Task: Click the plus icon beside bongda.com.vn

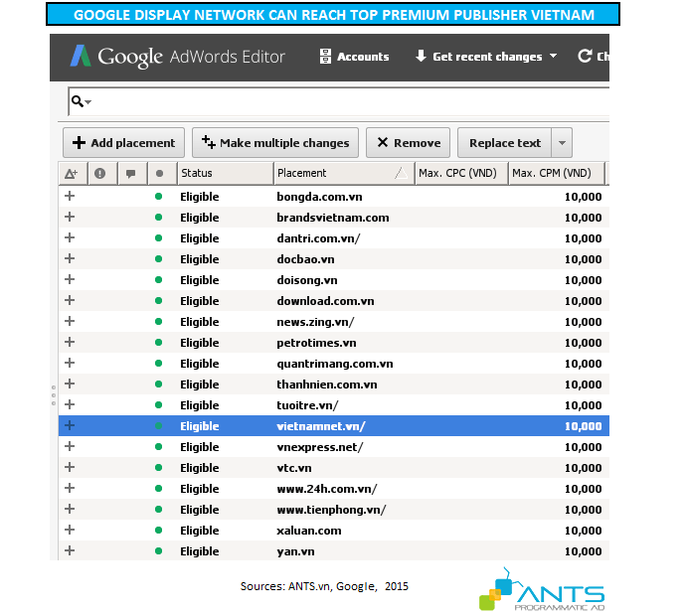Action: (70, 197)
